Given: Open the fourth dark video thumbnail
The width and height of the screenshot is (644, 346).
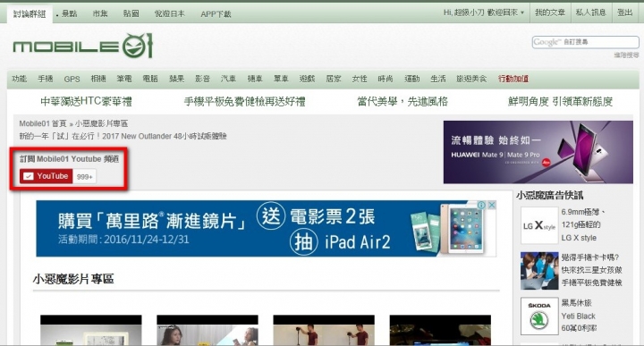Looking at the screenshot, I should click(440, 331).
